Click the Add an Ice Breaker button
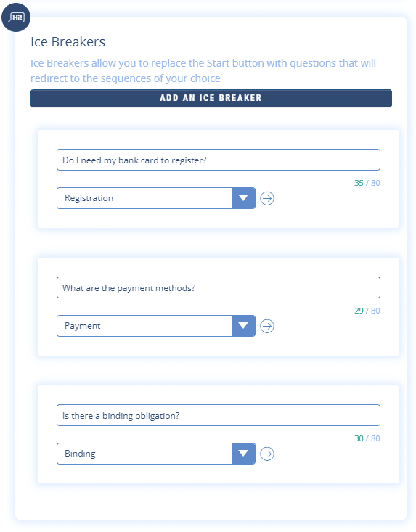The image size is (416, 532). pyautogui.click(x=211, y=98)
